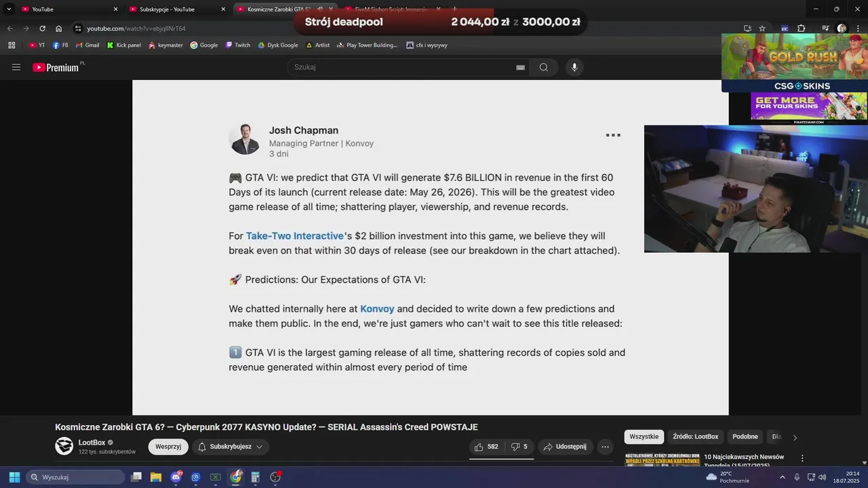This screenshot has width=868, height=488.
Task: Open the on-screen keyboard in search box
Action: point(520,67)
